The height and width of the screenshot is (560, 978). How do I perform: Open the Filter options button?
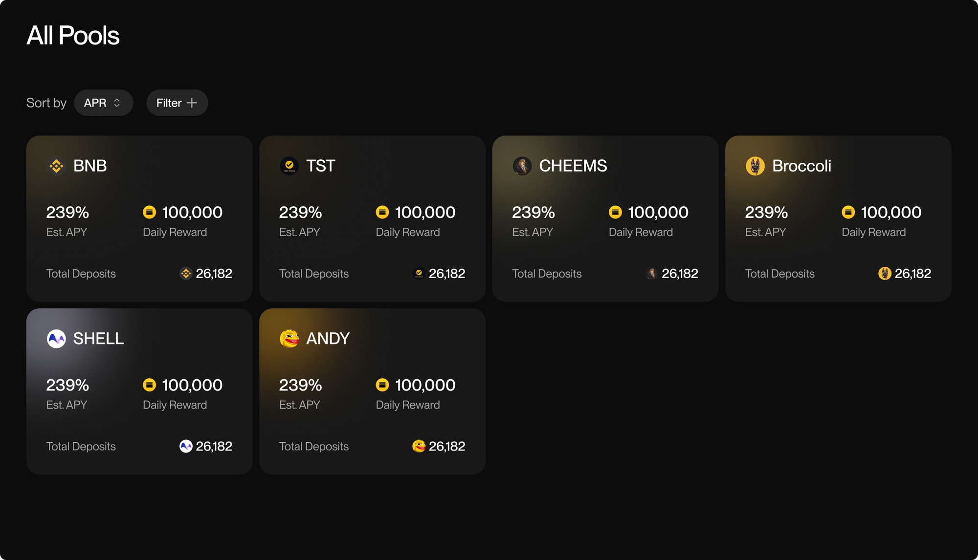(x=177, y=103)
